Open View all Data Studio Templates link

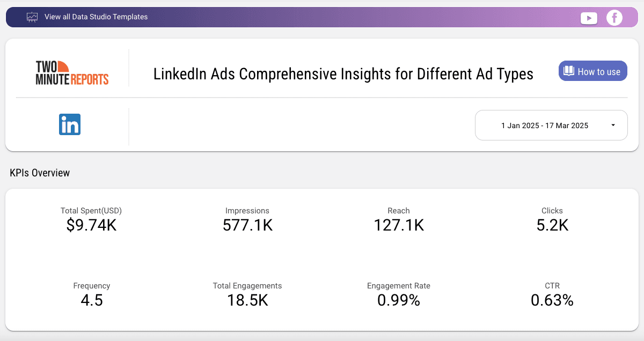coord(96,17)
